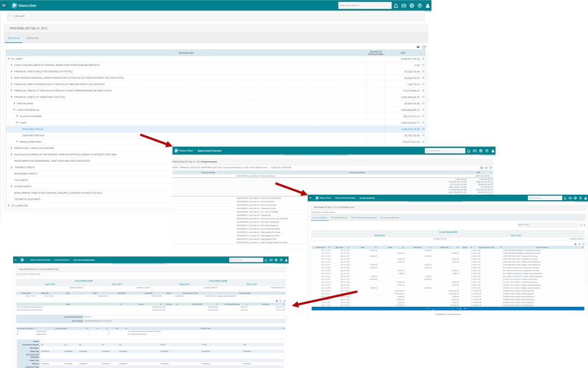Click the pagination bar below the Account Statement table

click(448, 309)
